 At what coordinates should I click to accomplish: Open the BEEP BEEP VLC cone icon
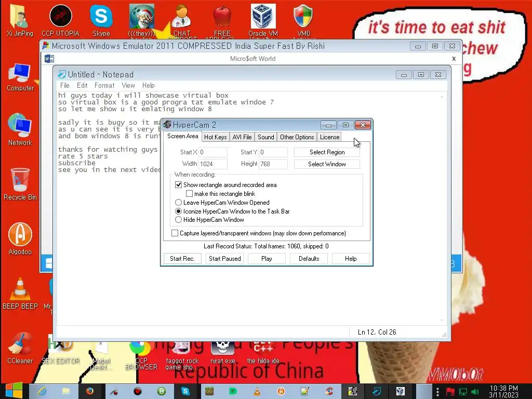coord(20,293)
